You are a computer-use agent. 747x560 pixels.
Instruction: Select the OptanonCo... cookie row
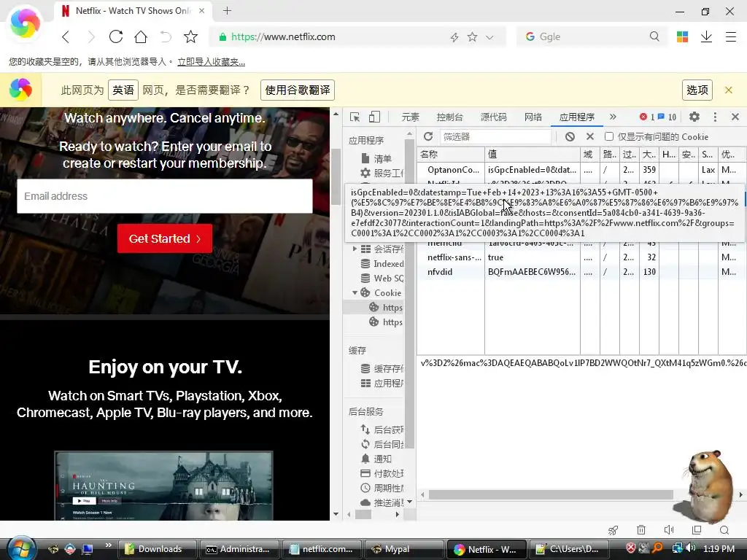pyautogui.click(x=581, y=169)
